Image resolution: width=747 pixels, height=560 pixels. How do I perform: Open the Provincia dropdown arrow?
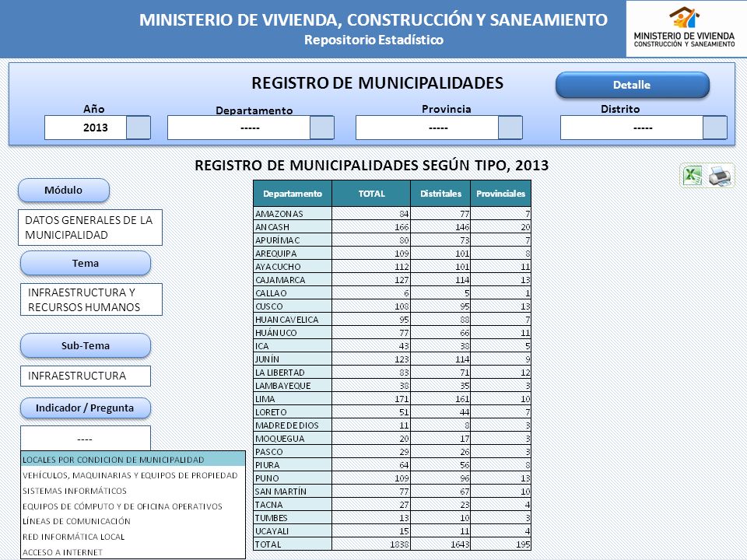tap(510, 128)
